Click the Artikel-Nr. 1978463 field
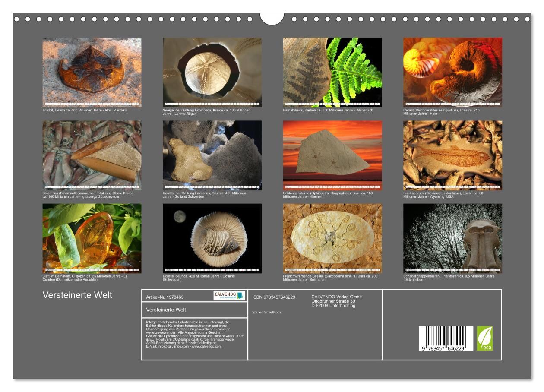 pyautogui.click(x=165, y=297)
